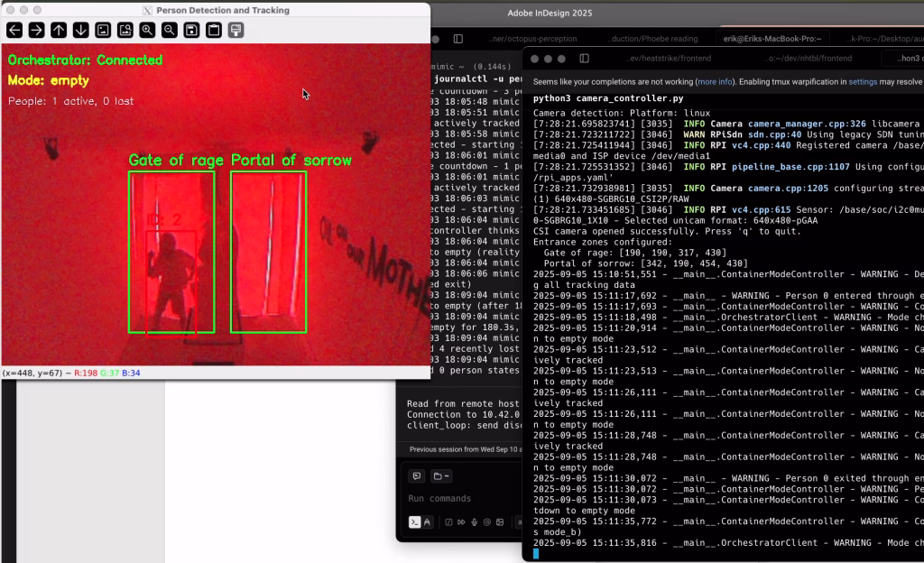
Task: Copy image to clipboard icon
Action: [x=213, y=30]
